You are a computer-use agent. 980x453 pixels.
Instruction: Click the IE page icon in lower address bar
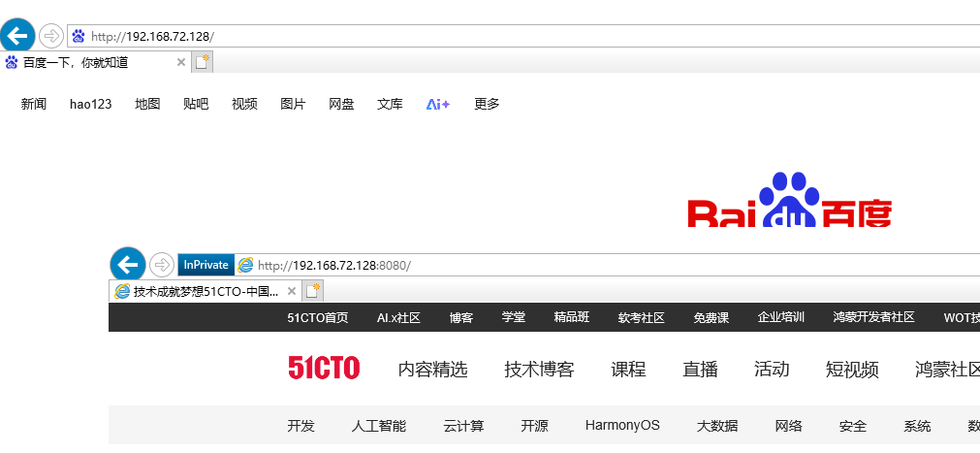pos(246,265)
